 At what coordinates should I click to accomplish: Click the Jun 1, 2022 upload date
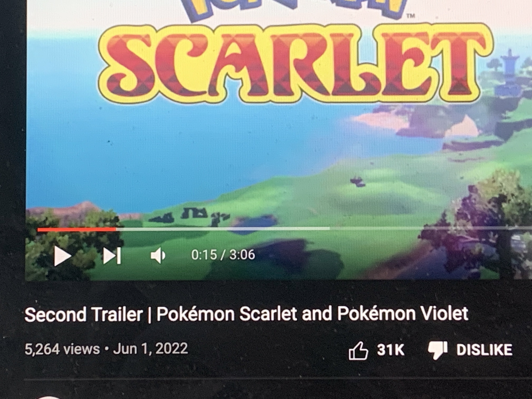(151, 349)
